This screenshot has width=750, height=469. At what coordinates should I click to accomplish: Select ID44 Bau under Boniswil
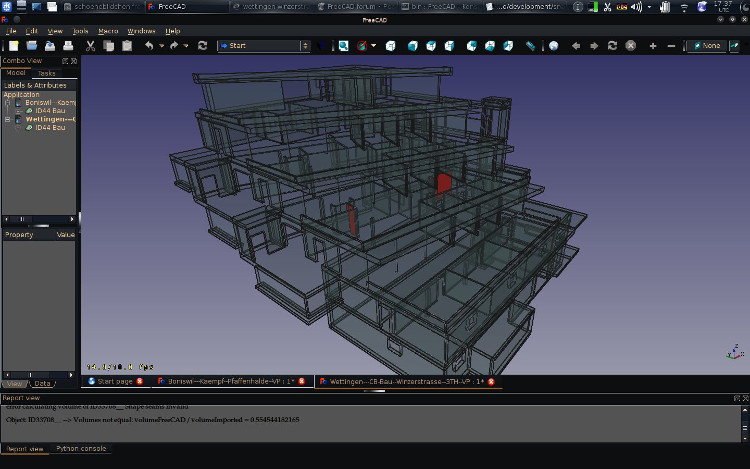[x=50, y=110]
